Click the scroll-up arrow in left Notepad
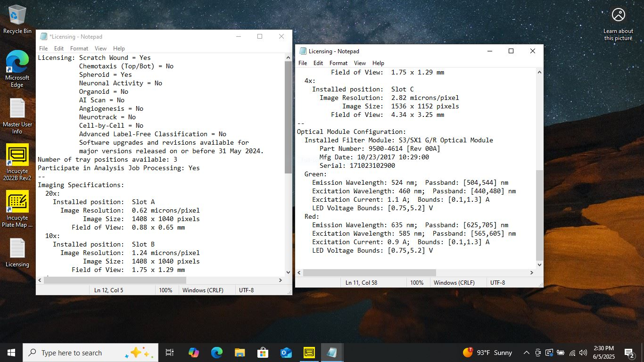The width and height of the screenshot is (644, 362). coord(288,58)
